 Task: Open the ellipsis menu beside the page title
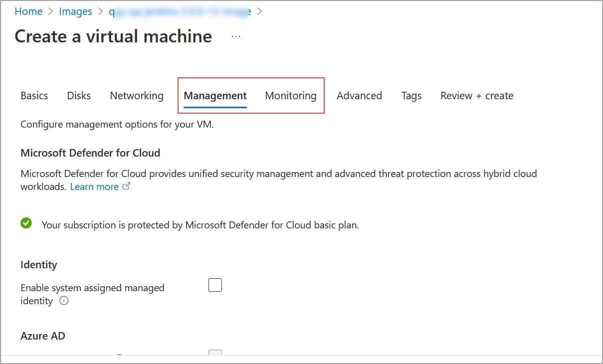(235, 35)
